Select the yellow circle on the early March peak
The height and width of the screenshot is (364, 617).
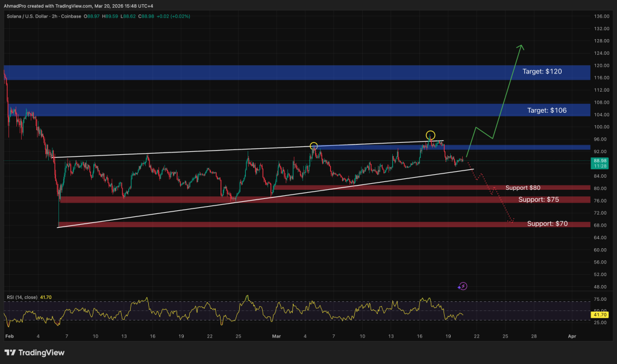tap(313, 146)
